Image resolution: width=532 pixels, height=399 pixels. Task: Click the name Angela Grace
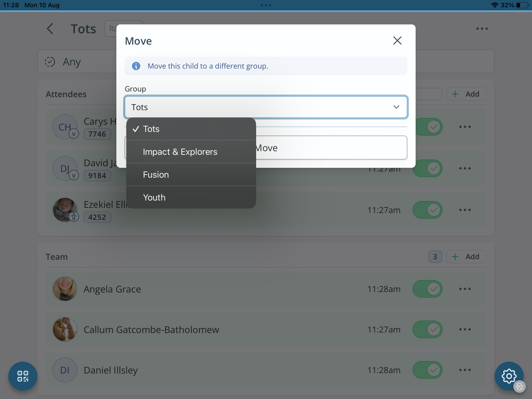[x=112, y=289]
